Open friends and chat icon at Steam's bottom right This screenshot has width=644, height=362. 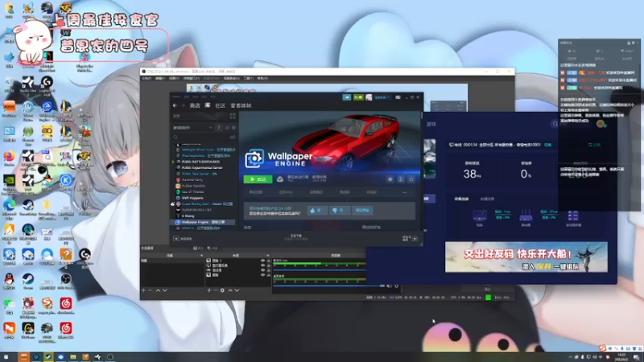coord(415,238)
